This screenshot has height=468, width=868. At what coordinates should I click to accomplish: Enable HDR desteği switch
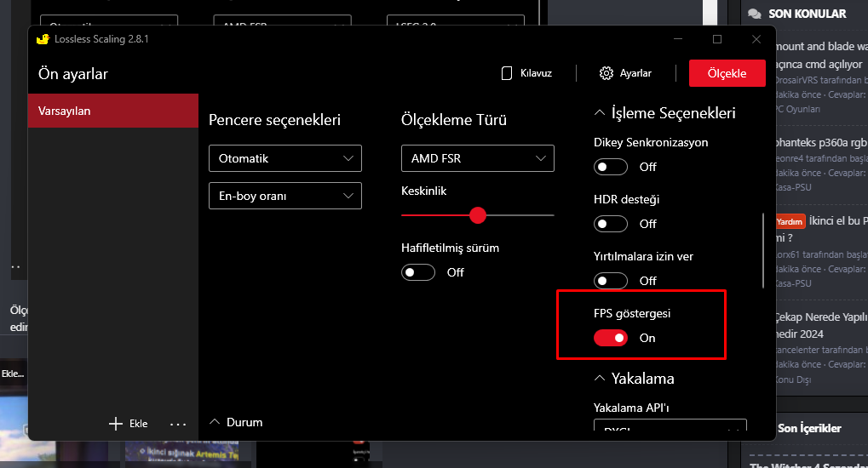pos(611,224)
